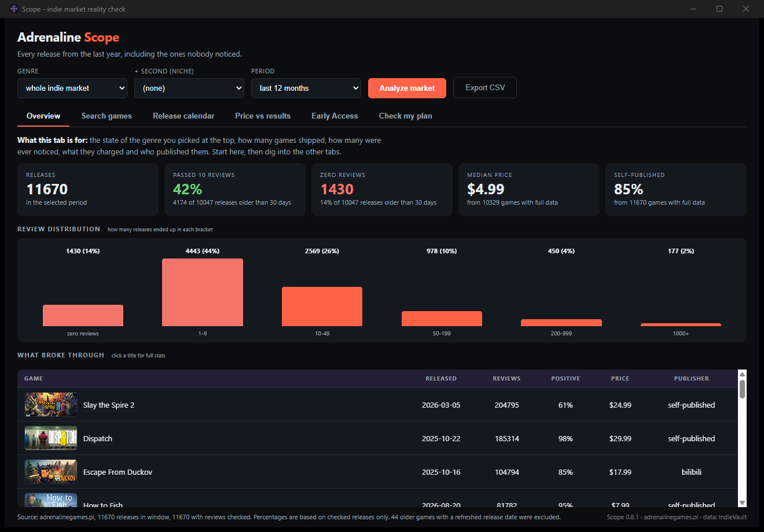Click review count 185314
The image size is (764, 532).
coord(506,438)
